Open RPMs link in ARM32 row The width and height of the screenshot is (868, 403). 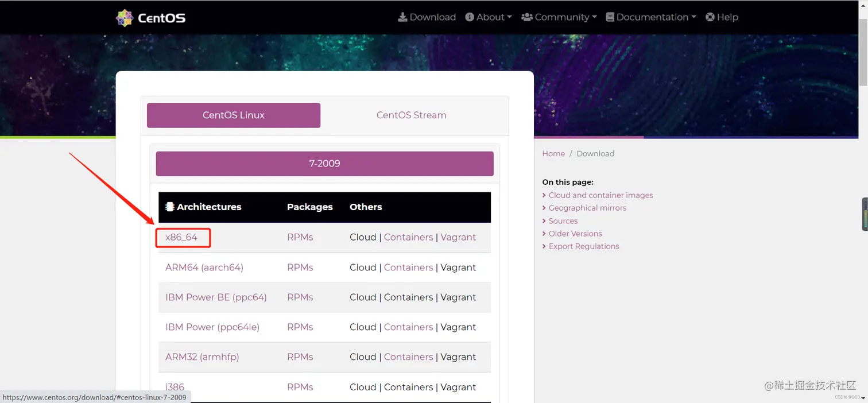pos(300,357)
